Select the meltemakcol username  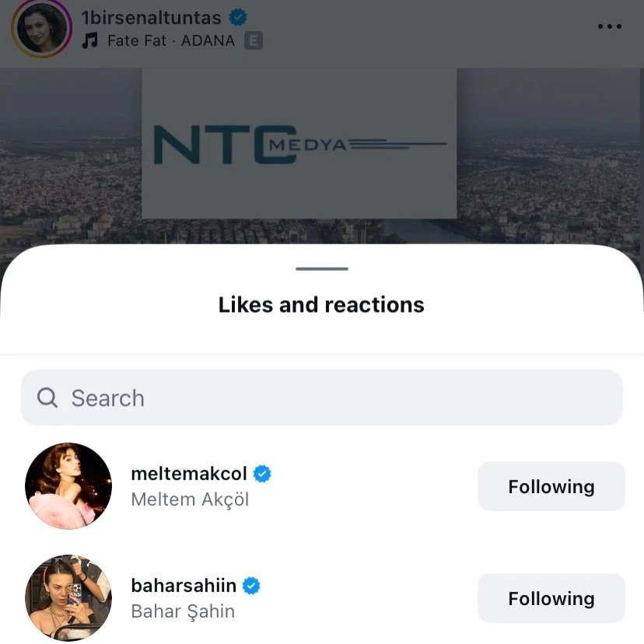[x=189, y=474]
